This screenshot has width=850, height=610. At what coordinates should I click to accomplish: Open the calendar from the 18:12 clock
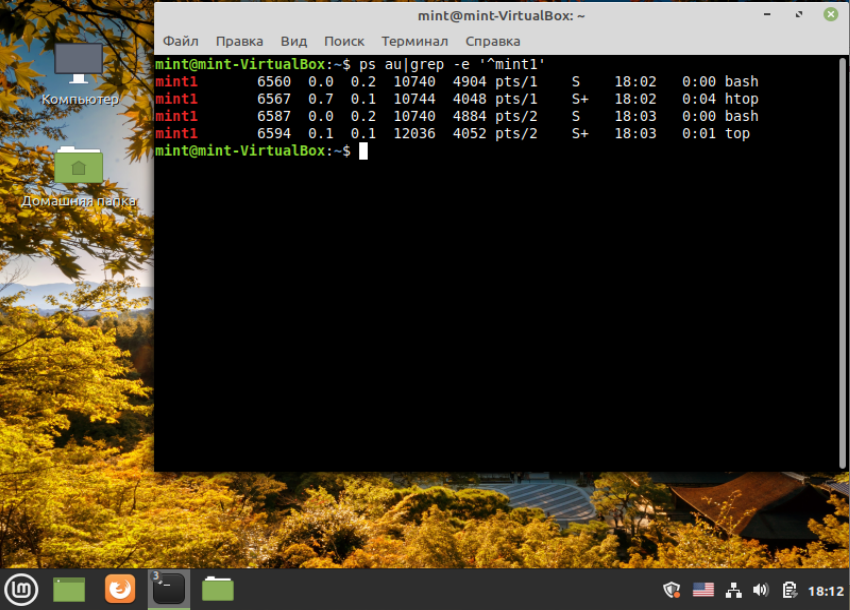826,591
